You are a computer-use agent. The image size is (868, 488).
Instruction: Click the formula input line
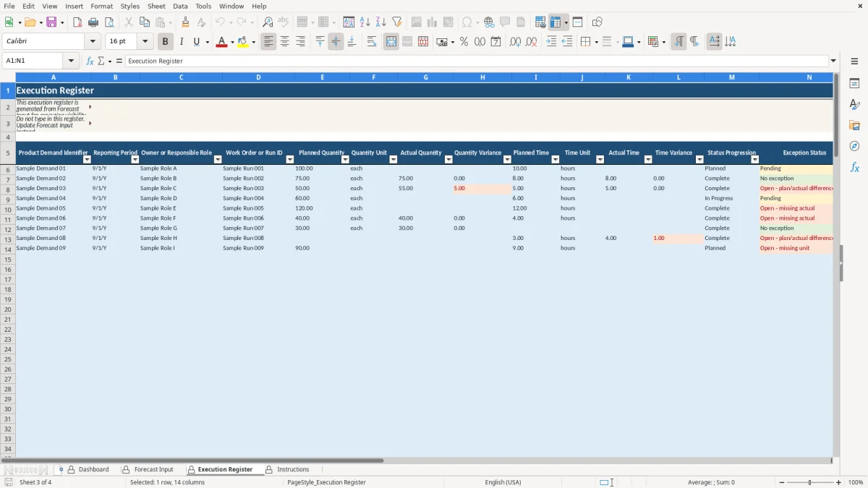(476, 61)
